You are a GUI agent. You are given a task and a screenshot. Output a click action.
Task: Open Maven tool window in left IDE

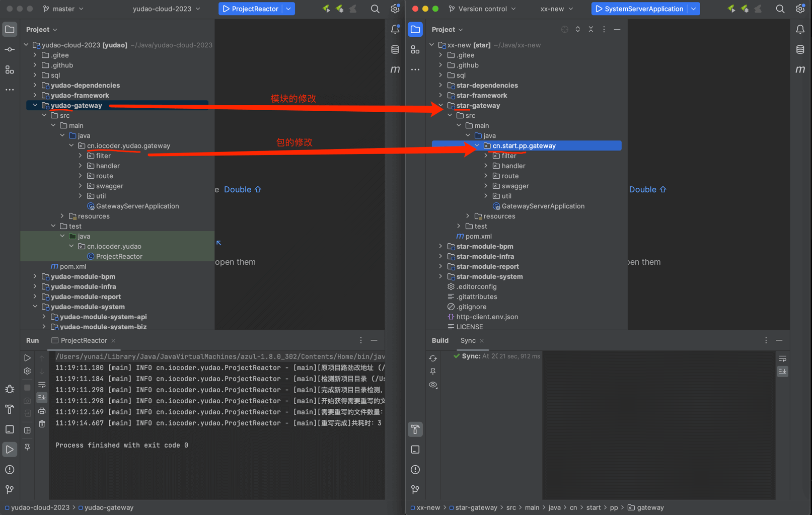click(x=395, y=69)
